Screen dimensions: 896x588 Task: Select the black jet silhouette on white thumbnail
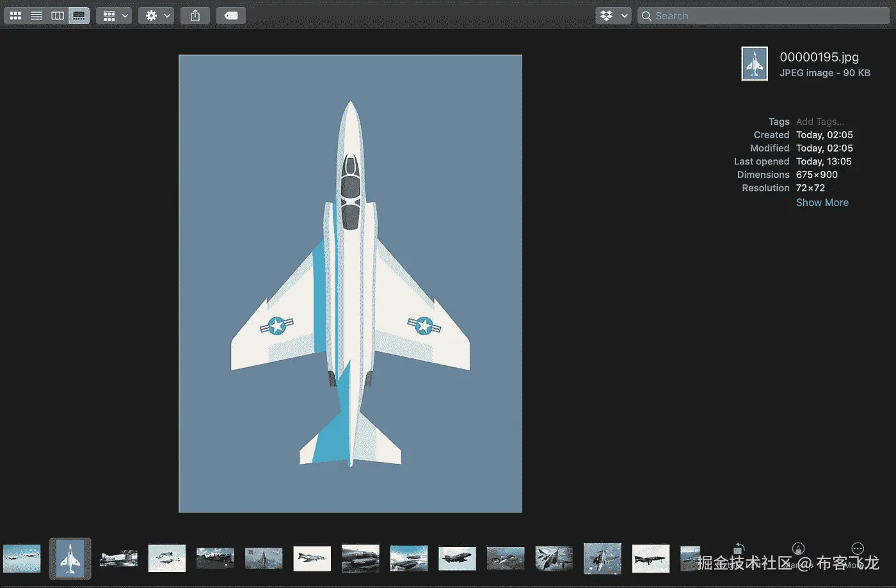[x=651, y=559]
